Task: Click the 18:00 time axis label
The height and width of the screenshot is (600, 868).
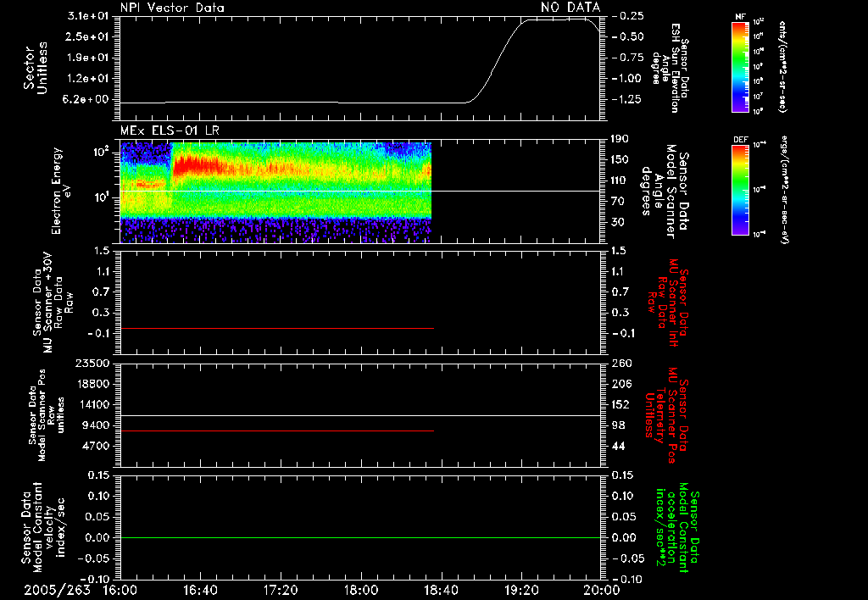Action: coord(361,590)
